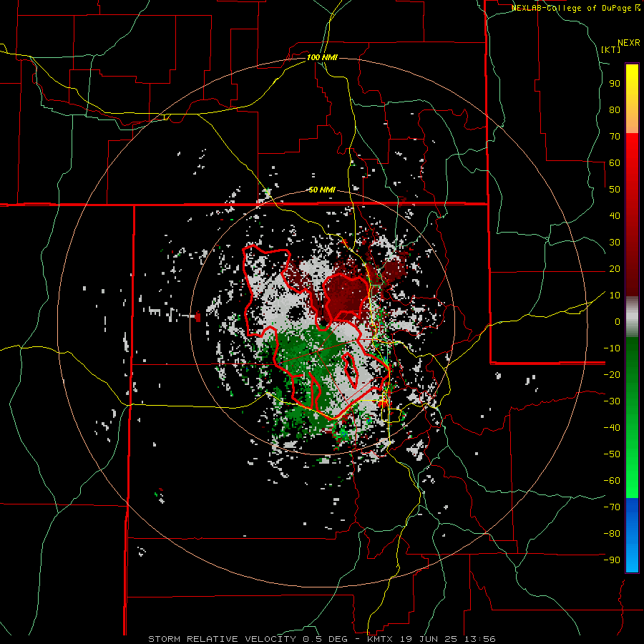Pick the gray zero-velocity segment of the color bar
Viewport: 644px width, 644px height.
pyautogui.click(x=632, y=317)
